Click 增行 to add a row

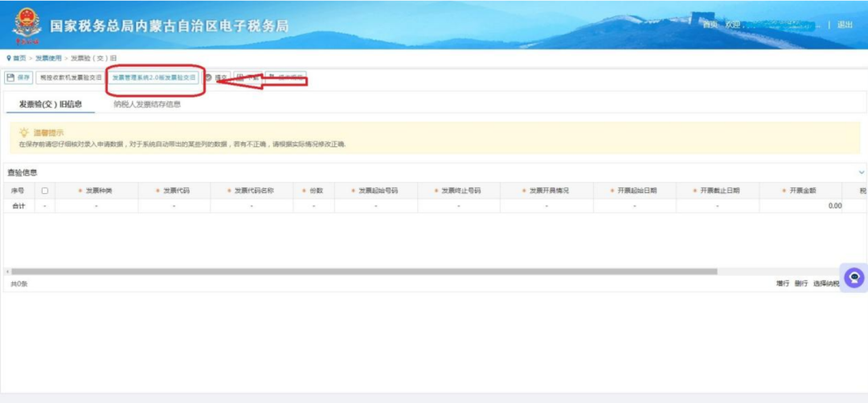click(782, 283)
